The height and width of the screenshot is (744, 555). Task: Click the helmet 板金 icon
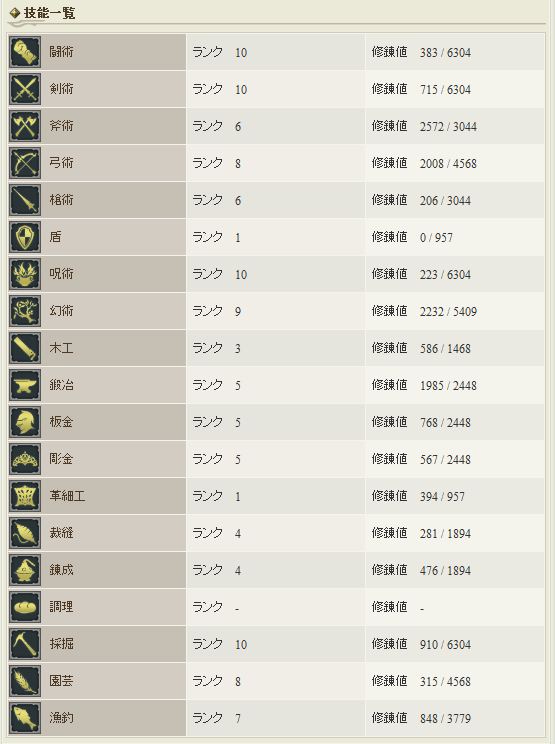[25, 422]
